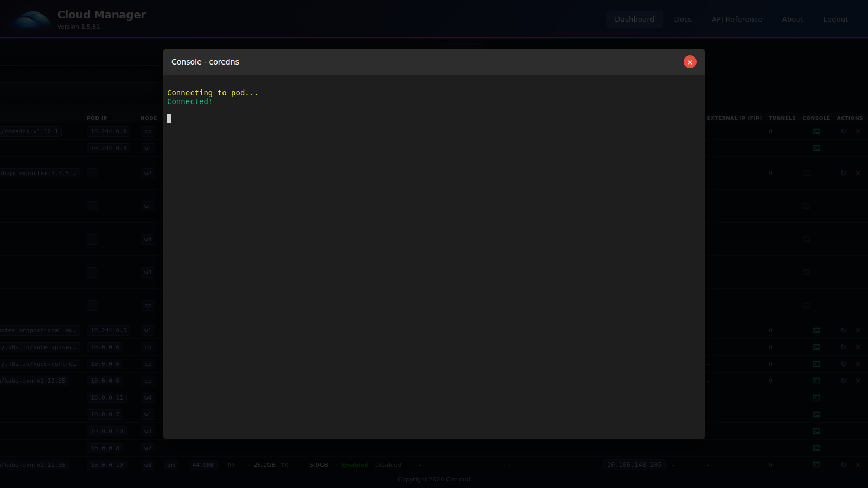Open the Docs page
The height and width of the screenshot is (488, 868).
click(x=682, y=19)
